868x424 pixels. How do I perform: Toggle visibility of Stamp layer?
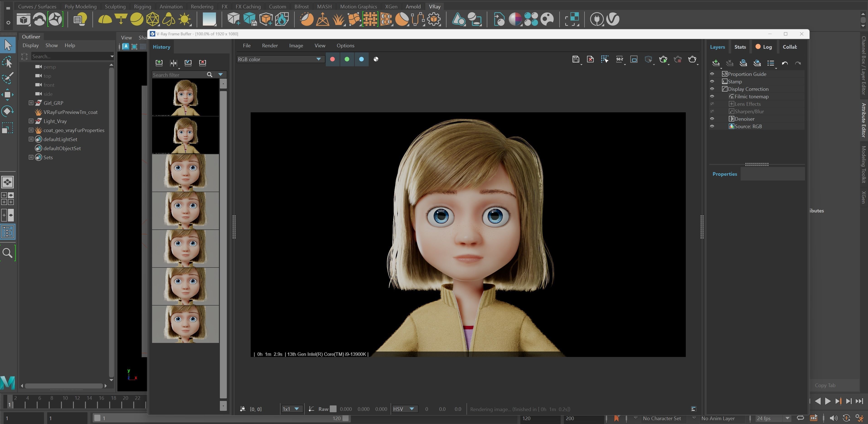[712, 82]
